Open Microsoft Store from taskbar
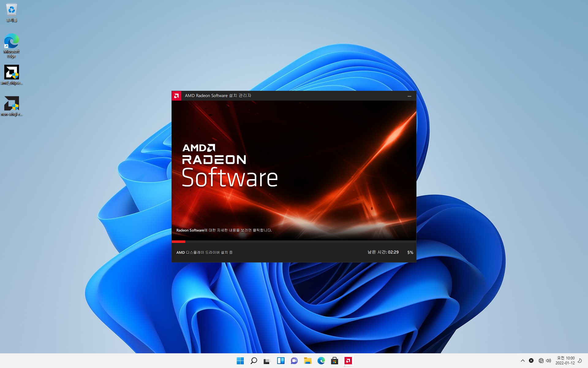The height and width of the screenshot is (368, 588). pyautogui.click(x=334, y=361)
